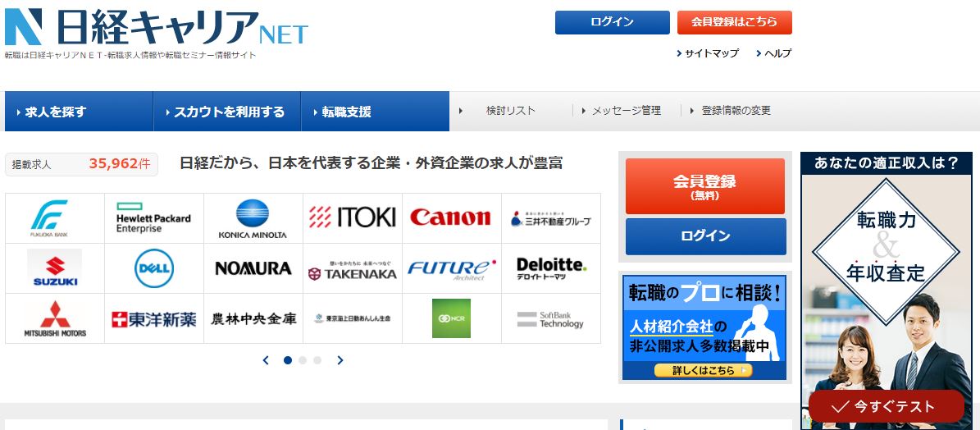
Task: Select the 東洋新薬 company logo
Action: [153, 319]
